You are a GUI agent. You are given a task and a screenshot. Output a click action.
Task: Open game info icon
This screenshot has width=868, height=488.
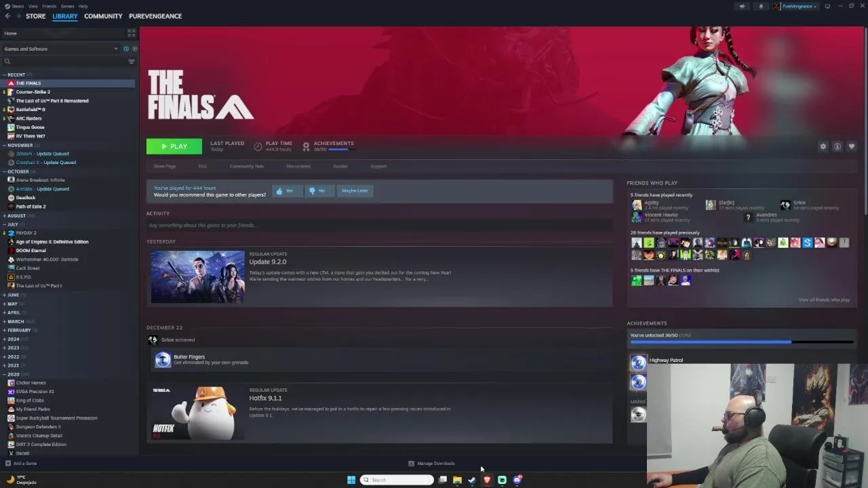(x=837, y=146)
